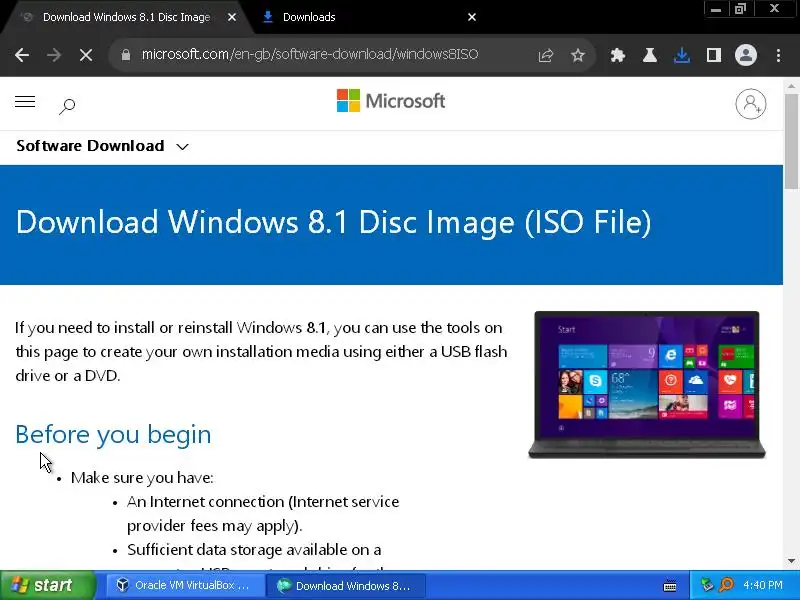Viewport: 800px width, 600px height.
Task: Open the Microsoft site search icon
Action: [x=67, y=106]
